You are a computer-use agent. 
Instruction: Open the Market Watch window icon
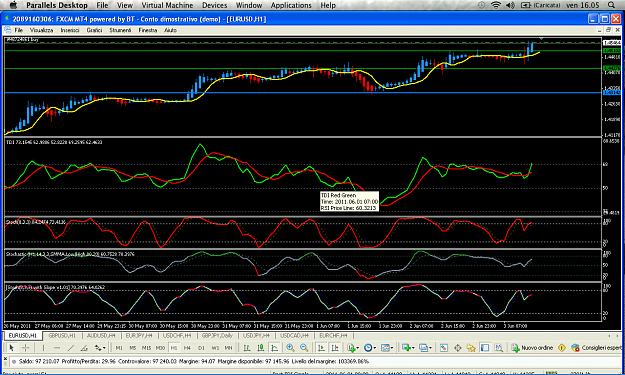[x=444, y=348]
